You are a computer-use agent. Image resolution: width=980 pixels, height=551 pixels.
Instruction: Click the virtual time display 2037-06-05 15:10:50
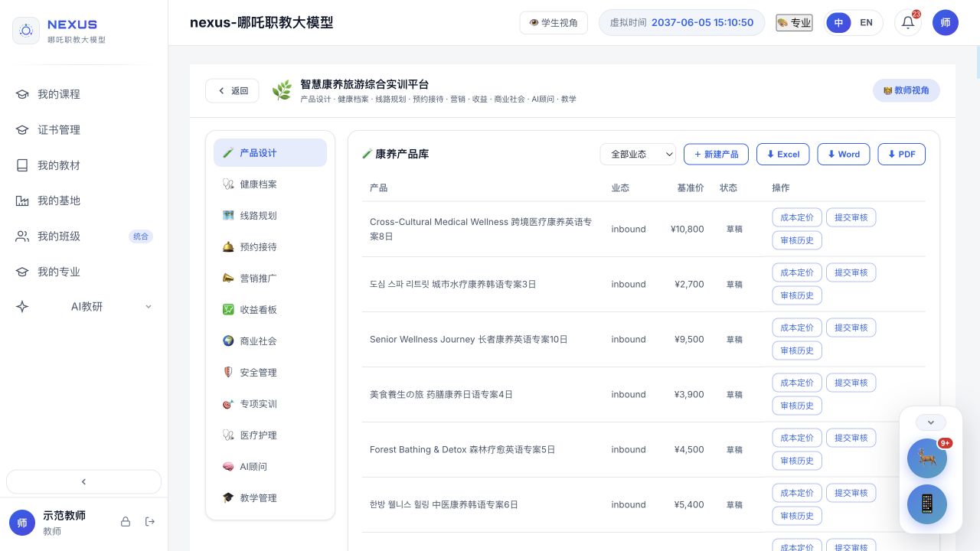pos(681,23)
